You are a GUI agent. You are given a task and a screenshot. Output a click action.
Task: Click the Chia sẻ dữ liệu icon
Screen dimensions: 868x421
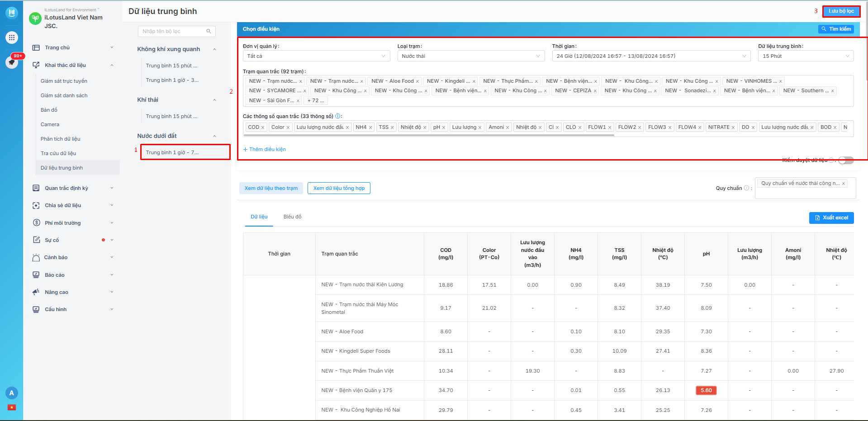coord(36,205)
